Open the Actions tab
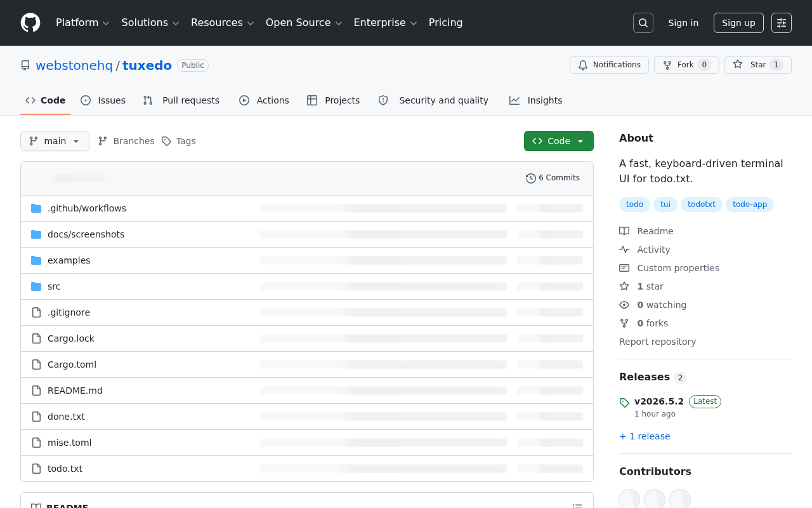The width and height of the screenshot is (812, 508). point(264,100)
